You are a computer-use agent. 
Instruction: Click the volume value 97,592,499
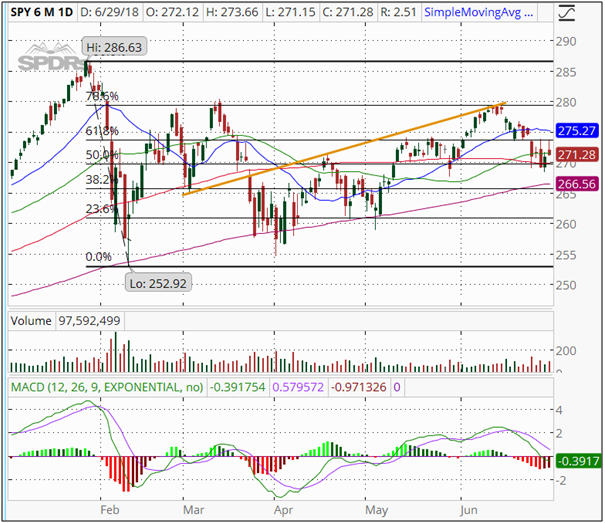90,321
